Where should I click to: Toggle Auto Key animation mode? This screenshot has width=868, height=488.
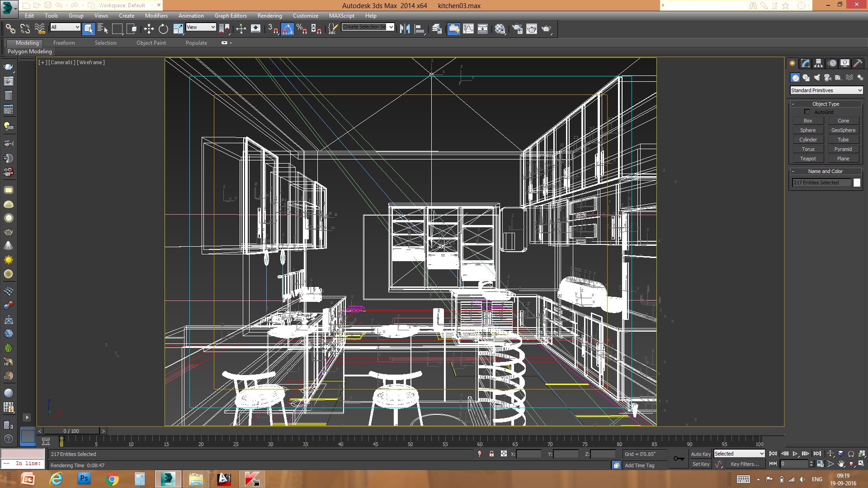pos(700,454)
